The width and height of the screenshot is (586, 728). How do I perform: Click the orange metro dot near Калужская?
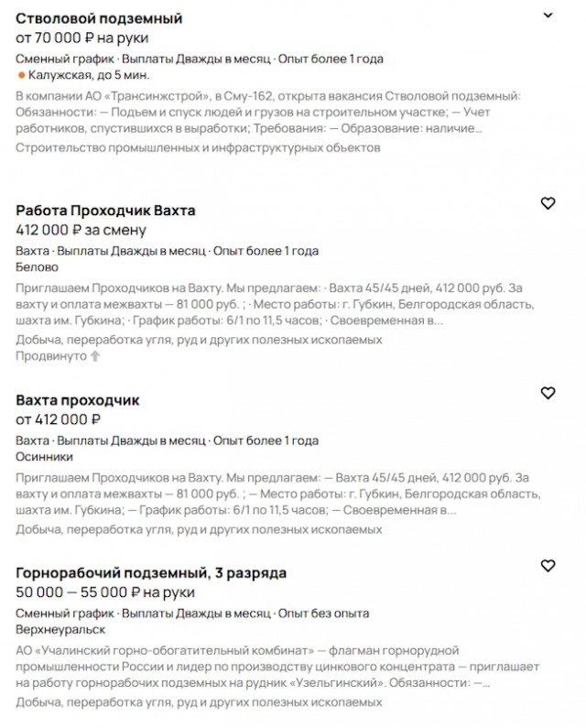tap(21, 75)
